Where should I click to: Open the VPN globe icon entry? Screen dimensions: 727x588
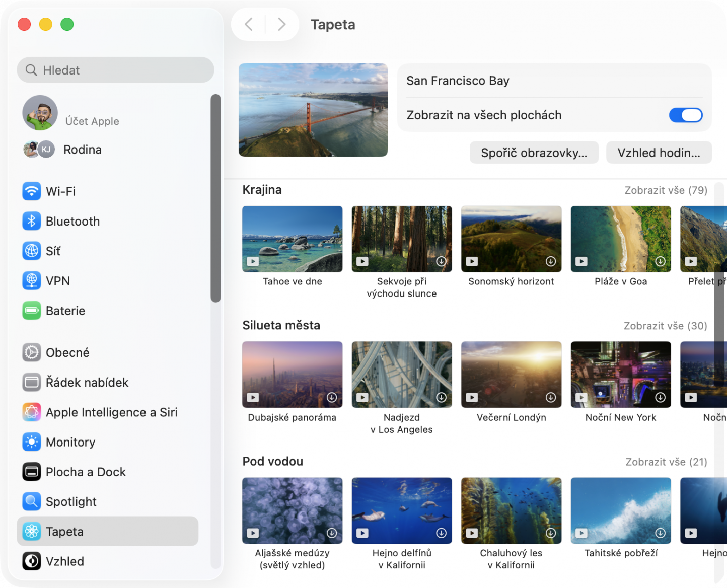pos(32,281)
